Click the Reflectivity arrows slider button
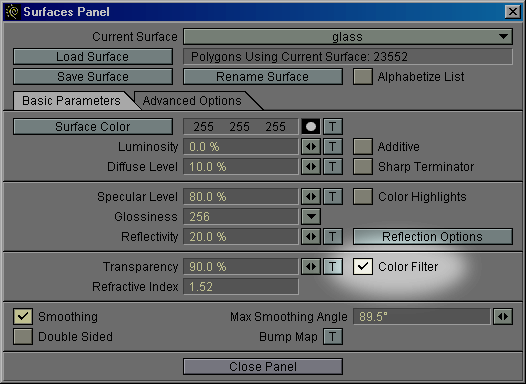The image size is (526, 384). click(x=311, y=237)
